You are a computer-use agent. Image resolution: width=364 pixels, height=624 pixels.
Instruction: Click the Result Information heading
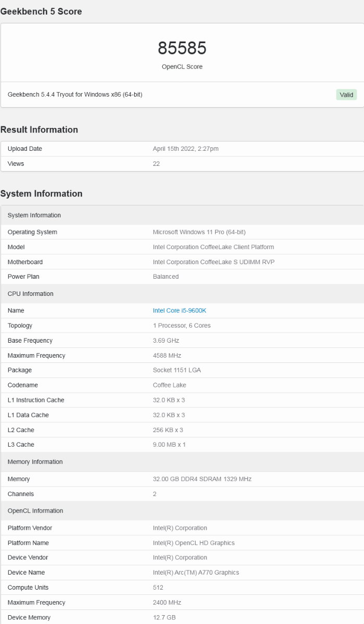[x=39, y=129]
